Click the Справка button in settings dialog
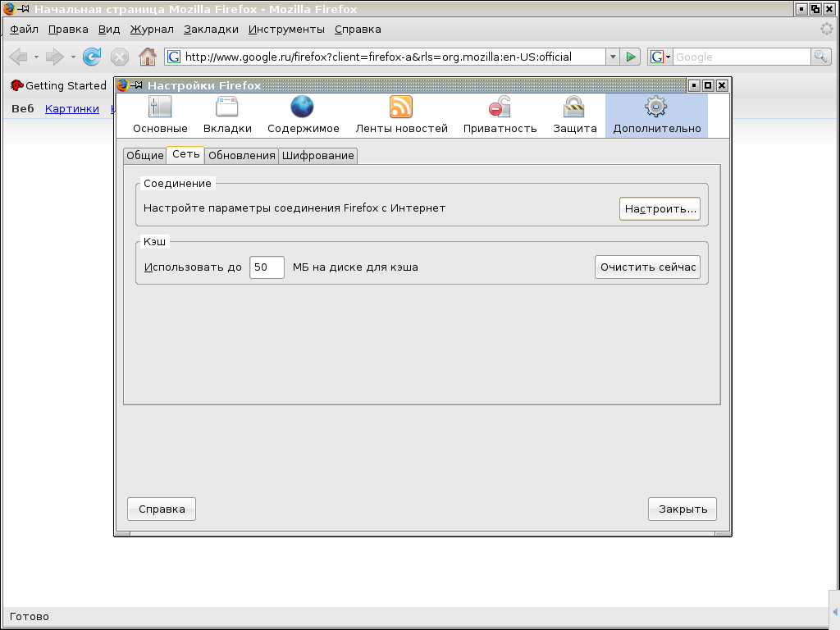 pyautogui.click(x=162, y=509)
